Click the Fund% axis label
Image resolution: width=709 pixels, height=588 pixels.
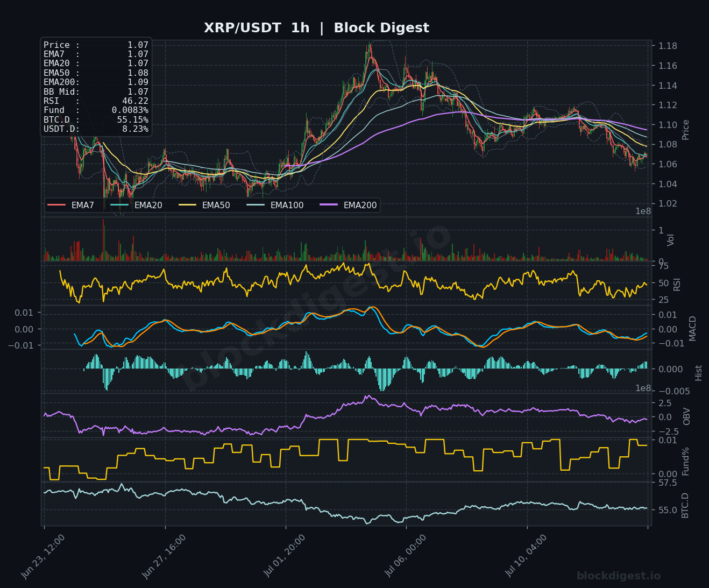pyautogui.click(x=685, y=461)
